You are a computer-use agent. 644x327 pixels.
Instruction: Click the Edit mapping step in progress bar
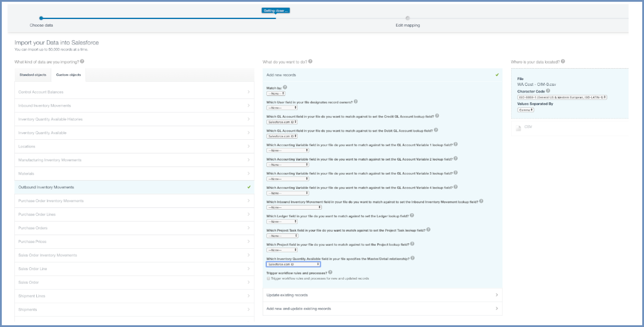coord(407,19)
